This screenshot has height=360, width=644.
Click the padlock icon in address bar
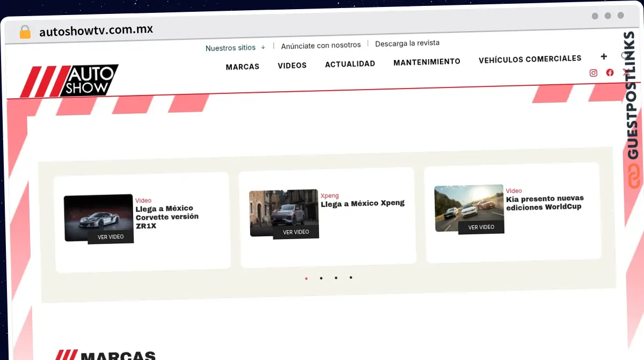point(25,32)
